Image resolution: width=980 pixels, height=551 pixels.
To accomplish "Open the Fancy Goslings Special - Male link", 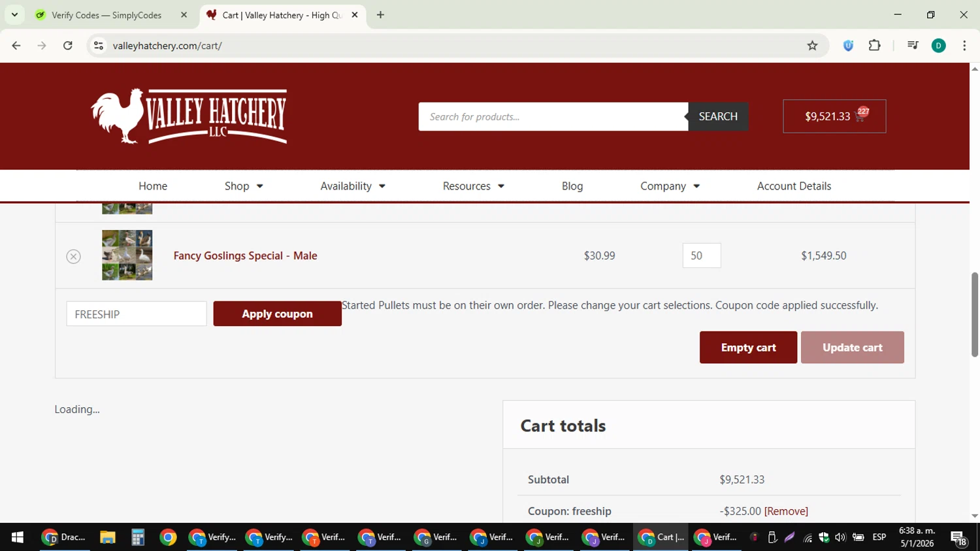I will click(x=245, y=256).
